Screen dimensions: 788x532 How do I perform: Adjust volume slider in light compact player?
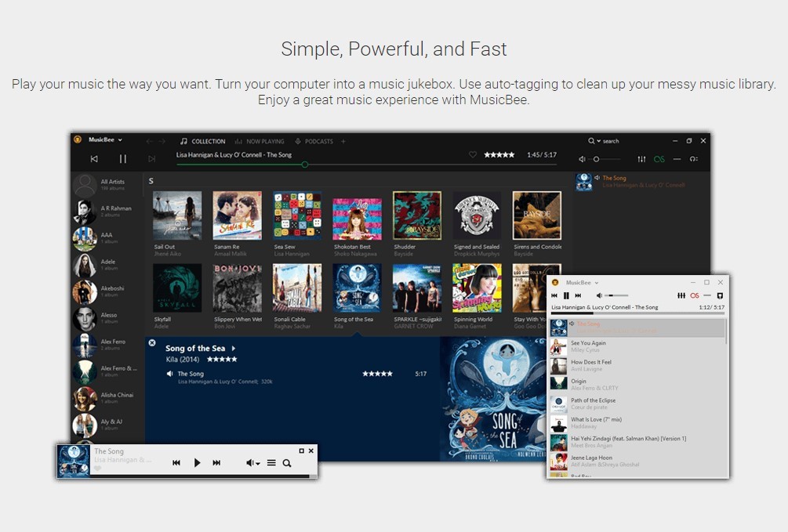pyautogui.click(x=616, y=295)
